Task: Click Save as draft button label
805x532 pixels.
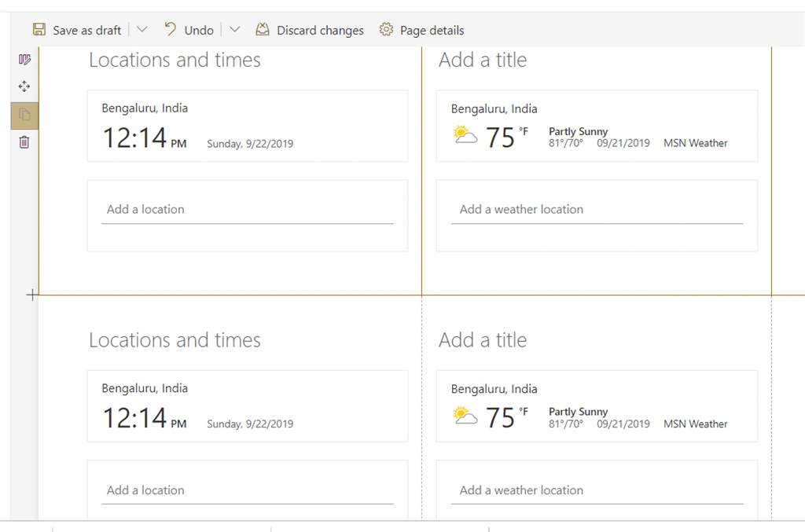Action: (x=86, y=31)
